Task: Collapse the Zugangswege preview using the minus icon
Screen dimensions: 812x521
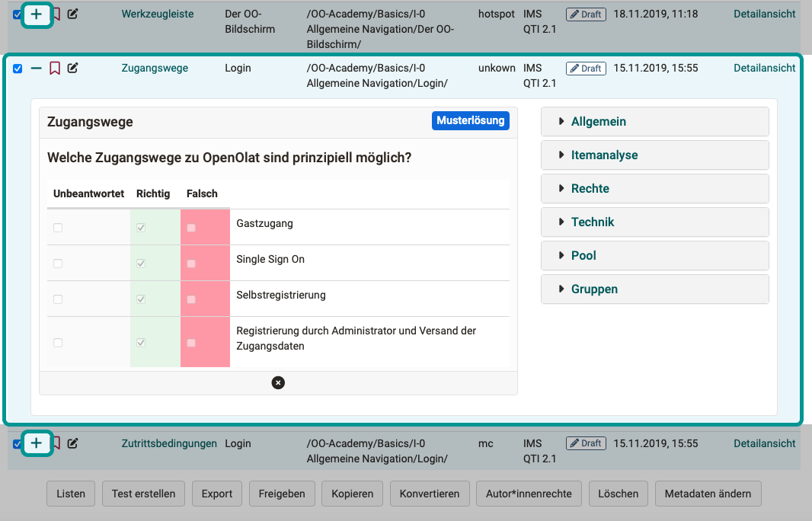Action: pyautogui.click(x=35, y=68)
